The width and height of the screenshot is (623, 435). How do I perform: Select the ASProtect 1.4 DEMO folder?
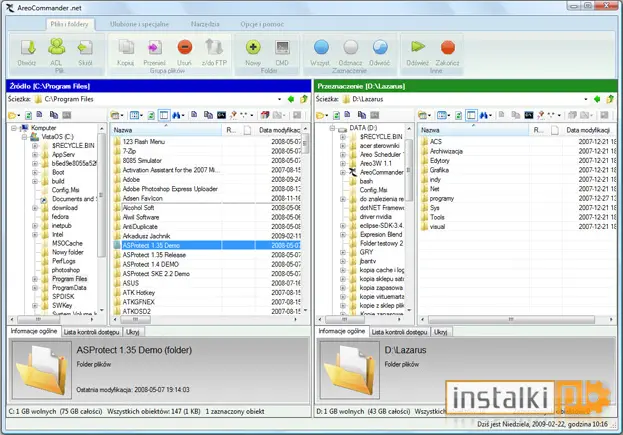151,264
